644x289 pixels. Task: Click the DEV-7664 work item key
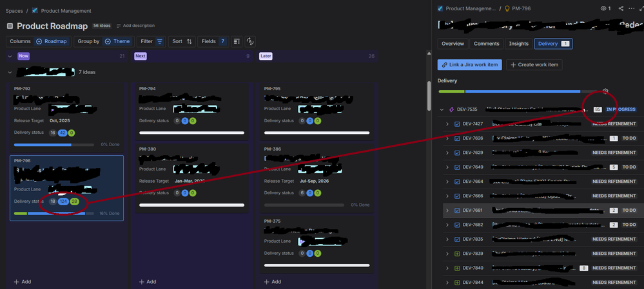coord(473,182)
